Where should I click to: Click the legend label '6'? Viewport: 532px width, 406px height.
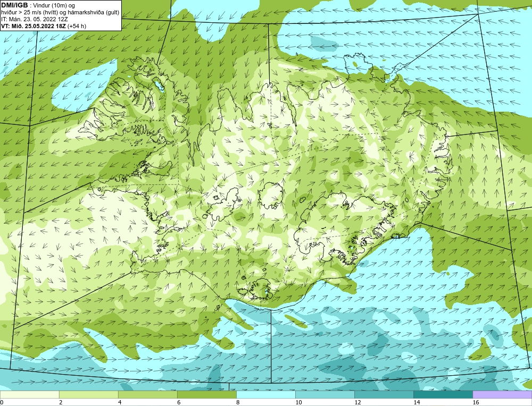pyautogui.click(x=179, y=402)
